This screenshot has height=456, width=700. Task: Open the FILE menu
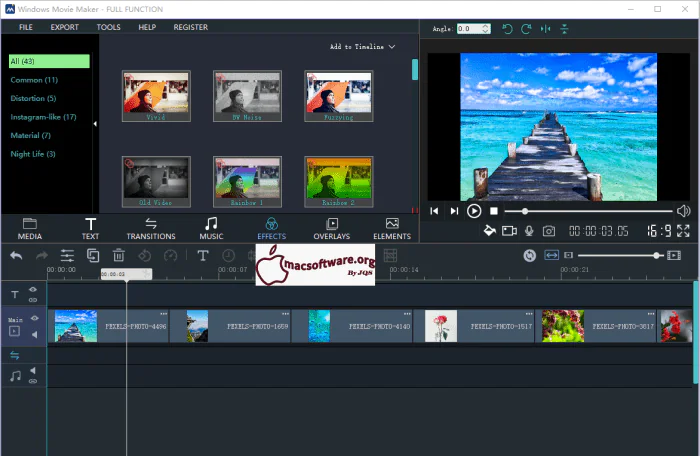(25, 27)
